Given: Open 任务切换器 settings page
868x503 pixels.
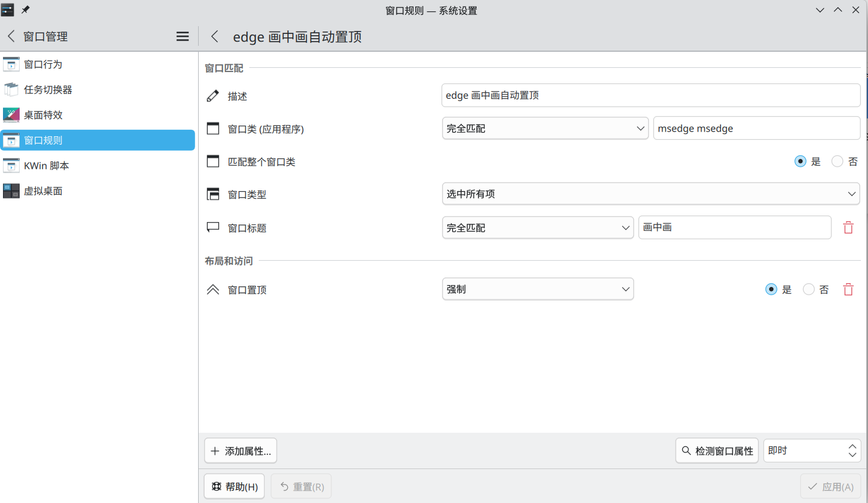Looking at the screenshot, I should tap(98, 89).
